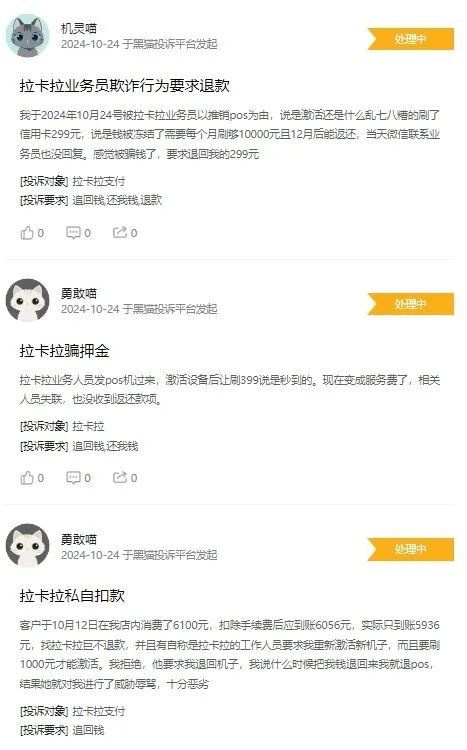Share the 拉卡拉骗押金 complaint
Viewport: 467px width, 750px height.
[x=124, y=478]
